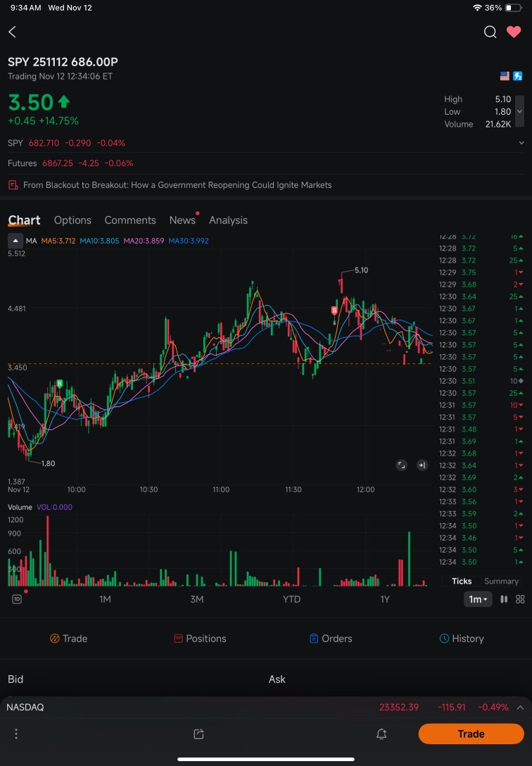Open the Trade shortcut with orange icon
Screen dimensions: 532x766
68,639
